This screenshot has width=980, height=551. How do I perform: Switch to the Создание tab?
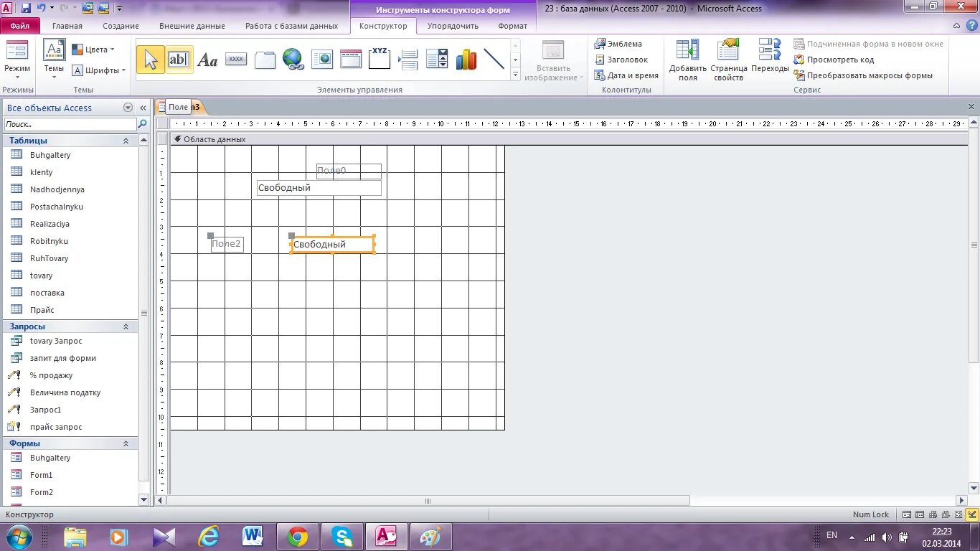click(x=121, y=26)
